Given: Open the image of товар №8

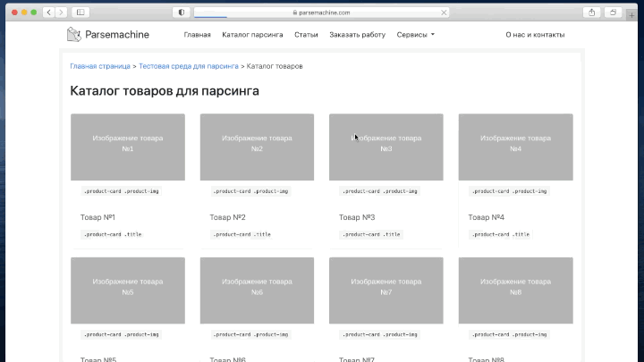Looking at the screenshot, I should pyautogui.click(x=515, y=290).
